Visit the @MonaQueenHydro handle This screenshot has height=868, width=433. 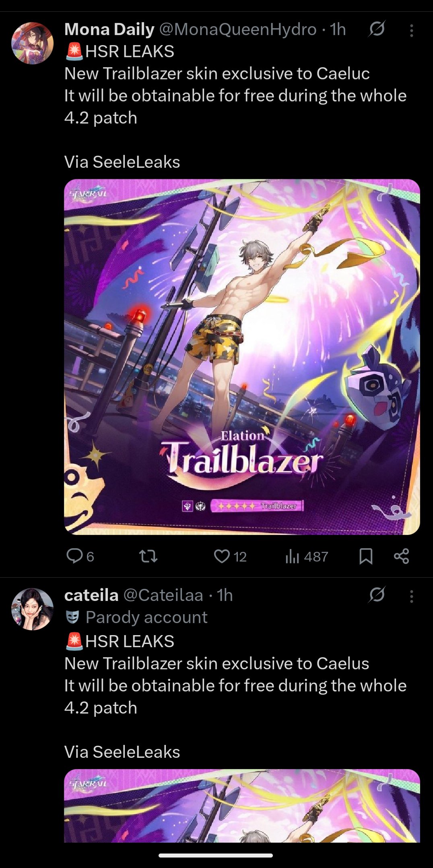click(x=238, y=29)
